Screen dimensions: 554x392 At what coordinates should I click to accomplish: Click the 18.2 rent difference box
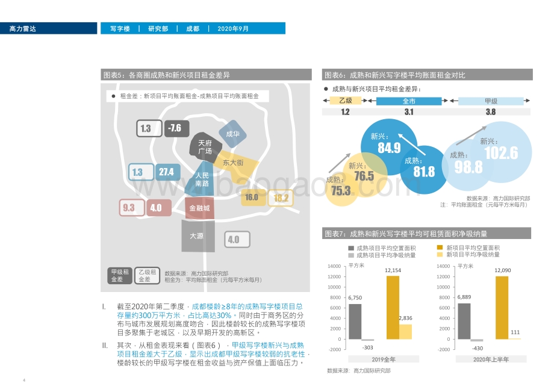pos(281,198)
